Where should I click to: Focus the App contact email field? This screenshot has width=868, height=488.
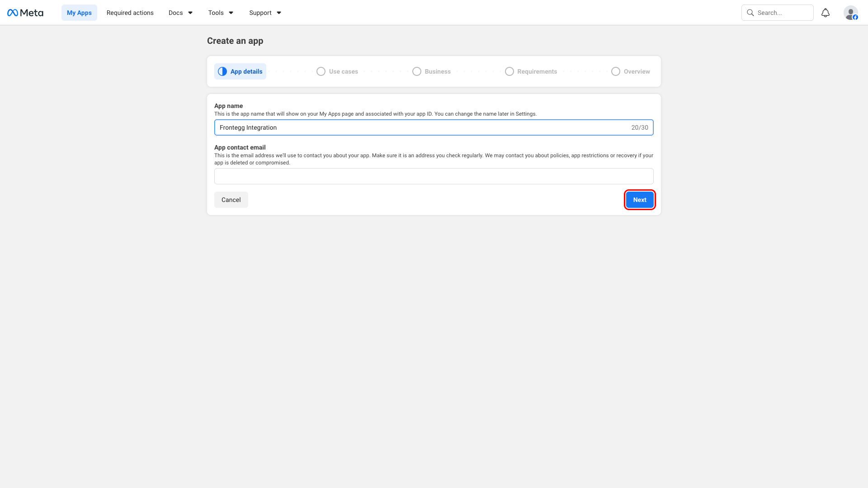pos(434,176)
